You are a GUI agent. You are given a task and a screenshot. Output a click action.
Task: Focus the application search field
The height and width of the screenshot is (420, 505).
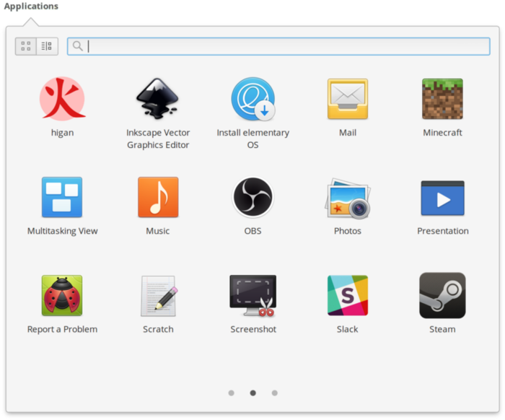[278, 46]
